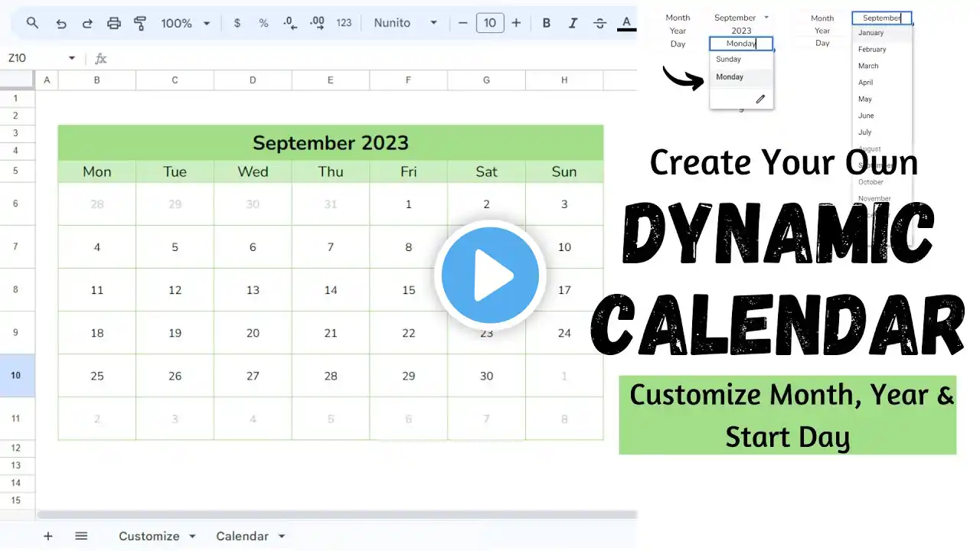Choose Sunday in the day dropdown list
The height and width of the screenshot is (551, 980).
point(741,59)
